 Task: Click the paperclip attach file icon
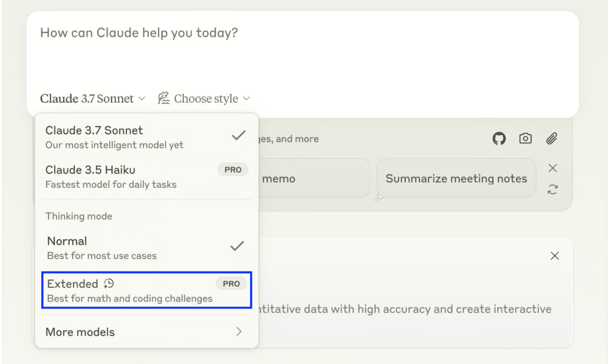tap(551, 139)
